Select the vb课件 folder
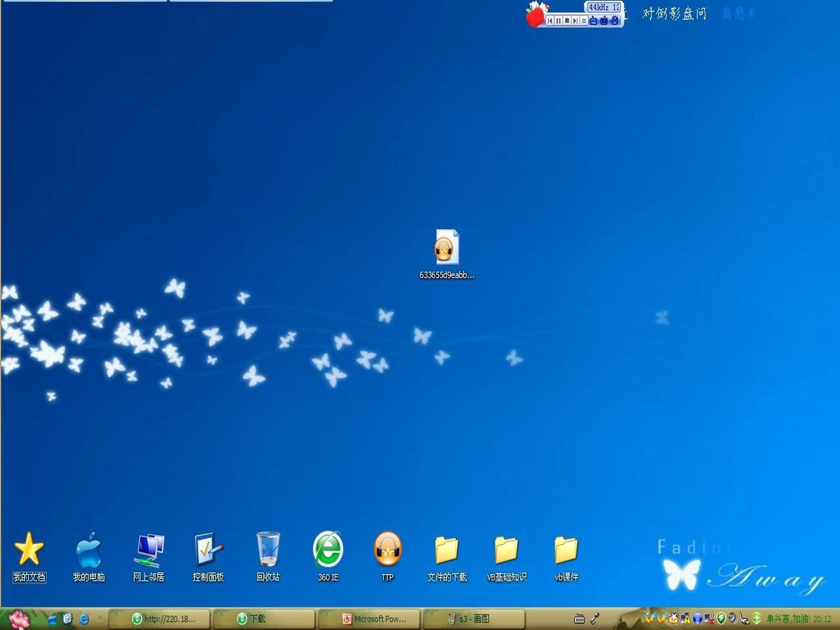 (x=566, y=558)
